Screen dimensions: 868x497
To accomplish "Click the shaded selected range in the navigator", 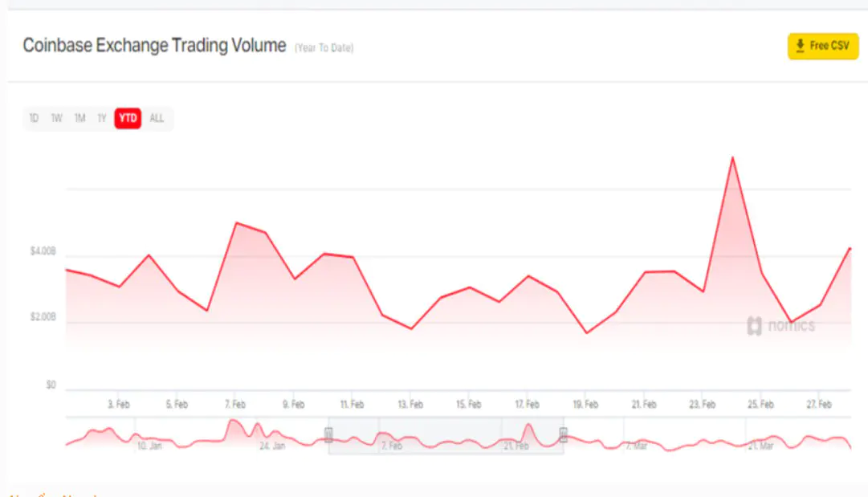I will [x=446, y=436].
